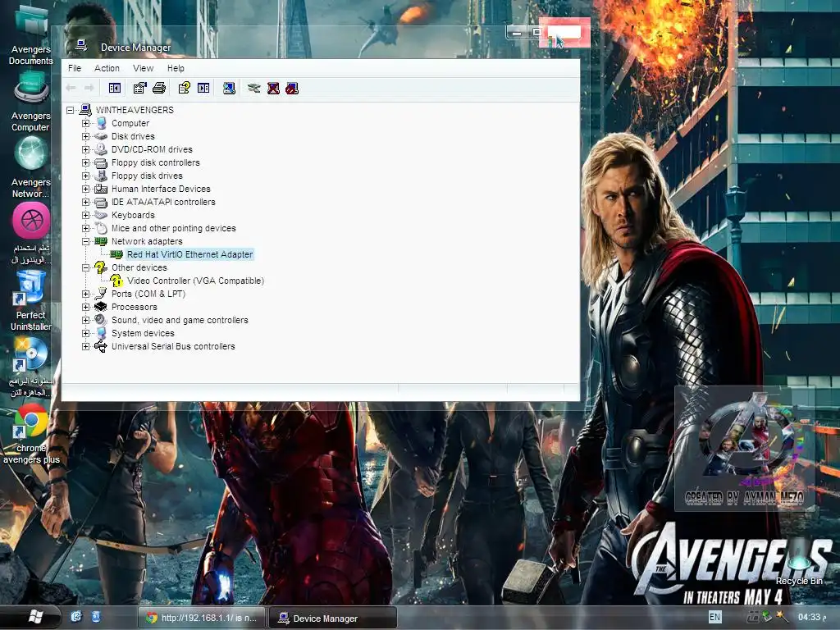Click the second quick launch icon on taskbar
The height and width of the screenshot is (630, 840).
tap(95, 617)
